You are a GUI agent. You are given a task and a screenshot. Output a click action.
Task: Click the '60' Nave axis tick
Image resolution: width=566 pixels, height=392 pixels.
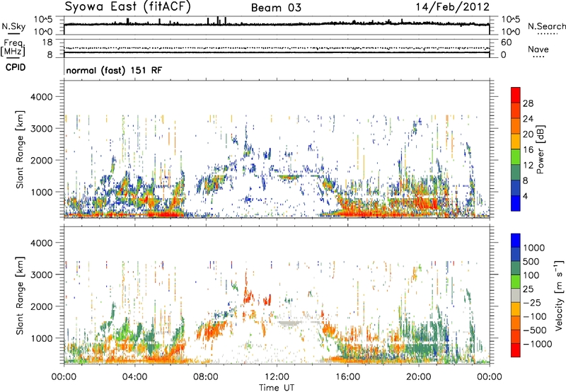coord(506,42)
